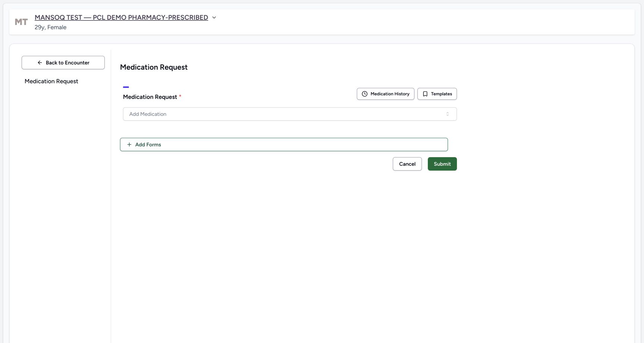Open Templates

pyautogui.click(x=437, y=94)
